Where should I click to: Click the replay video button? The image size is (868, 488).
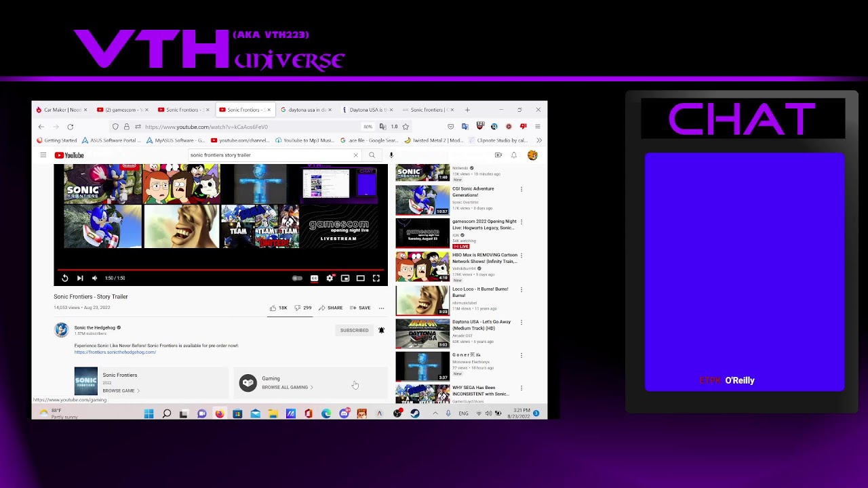pos(64,278)
